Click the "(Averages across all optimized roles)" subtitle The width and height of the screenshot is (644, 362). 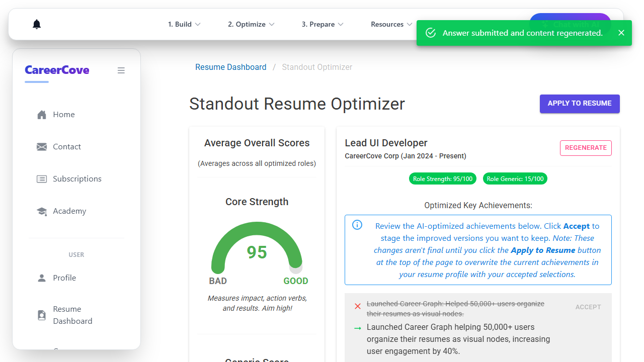257,163
